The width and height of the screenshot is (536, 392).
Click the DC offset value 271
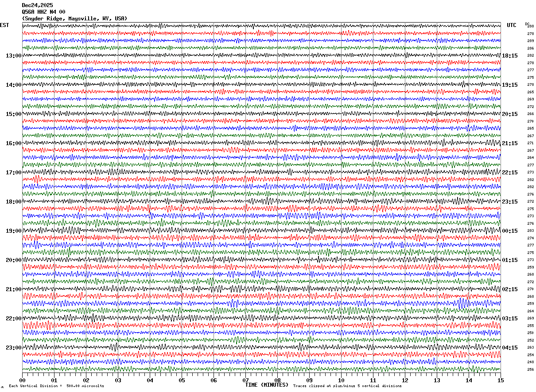click(x=531, y=143)
